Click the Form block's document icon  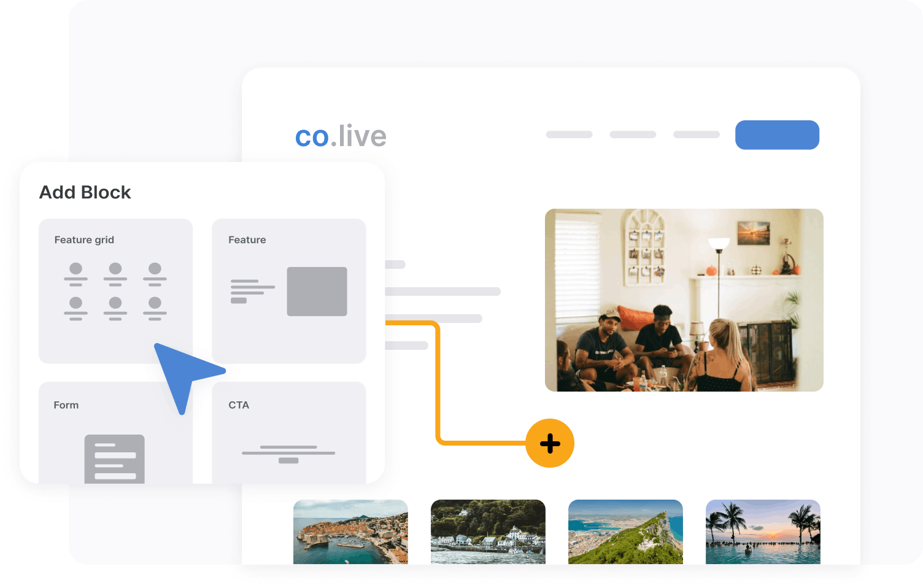pos(115,459)
